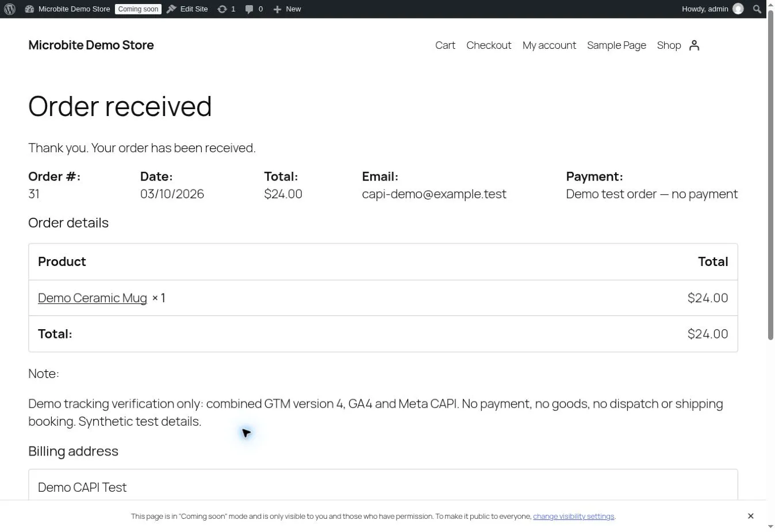This screenshot has height=532, width=775.
Task: Click the Billing address heading
Action: click(74, 452)
